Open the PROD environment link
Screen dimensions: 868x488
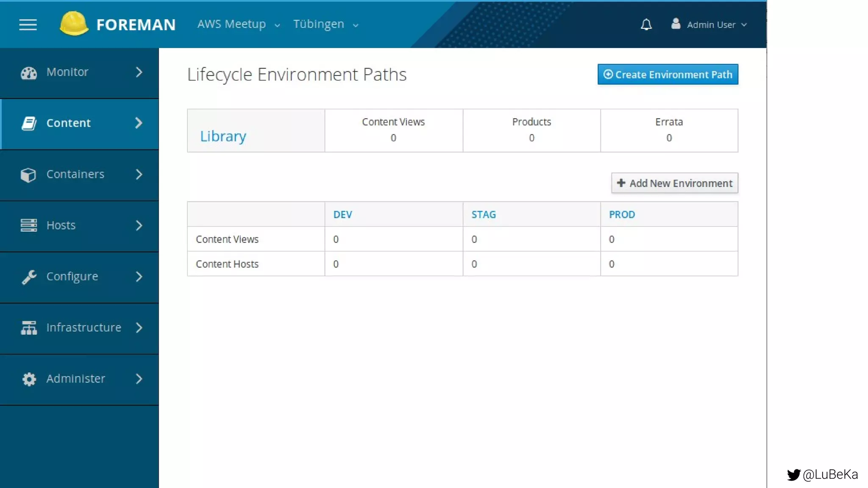tap(622, 214)
